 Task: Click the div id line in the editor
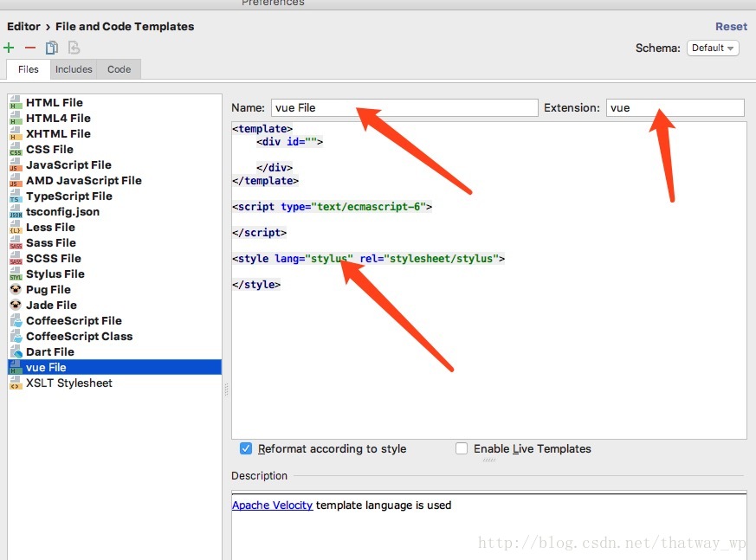click(x=290, y=142)
